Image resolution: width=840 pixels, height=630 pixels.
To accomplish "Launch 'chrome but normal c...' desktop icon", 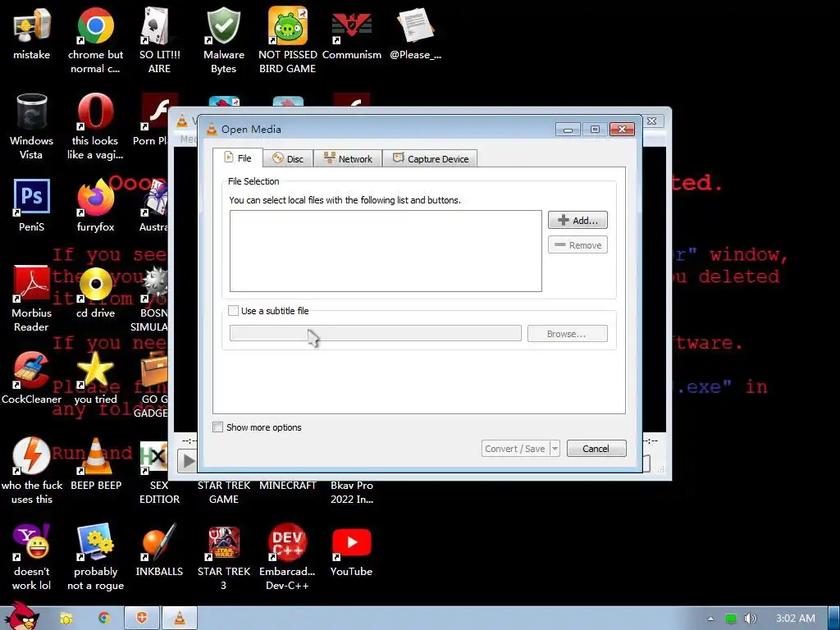I will (x=95, y=40).
